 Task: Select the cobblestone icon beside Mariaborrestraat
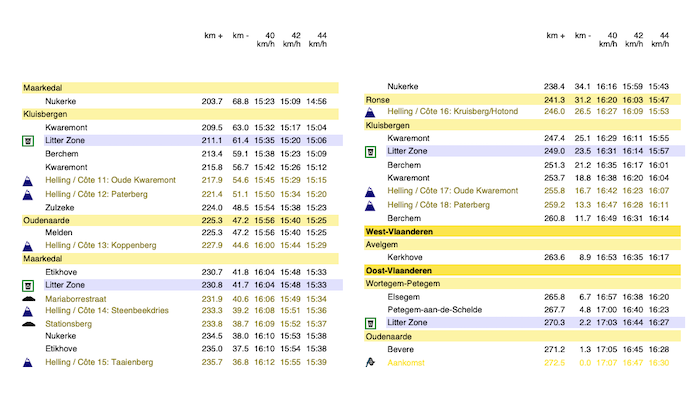coord(29,299)
